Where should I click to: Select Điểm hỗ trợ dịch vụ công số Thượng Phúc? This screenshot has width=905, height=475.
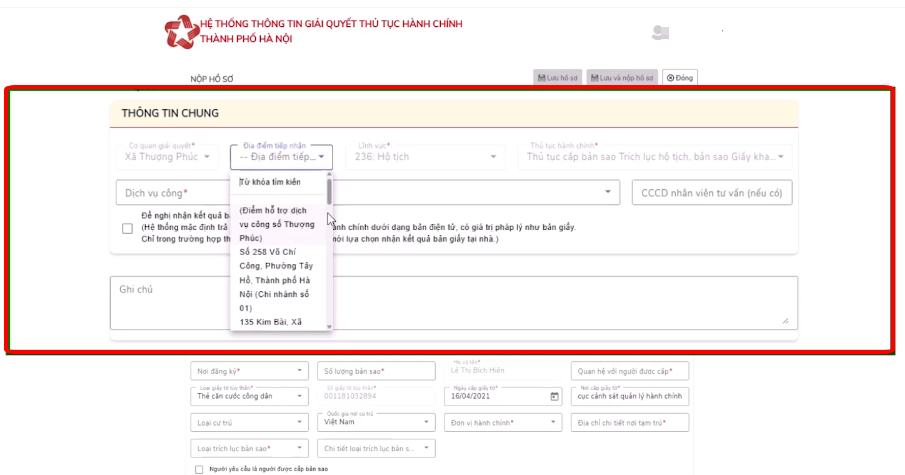278,224
